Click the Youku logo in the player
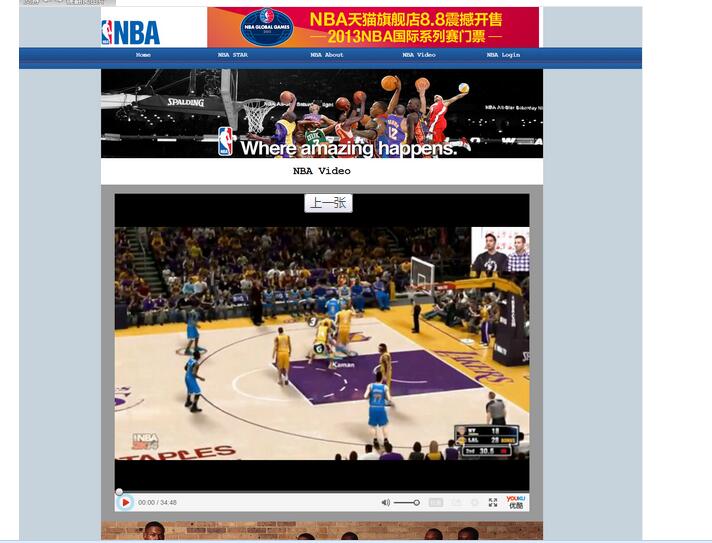 515,502
